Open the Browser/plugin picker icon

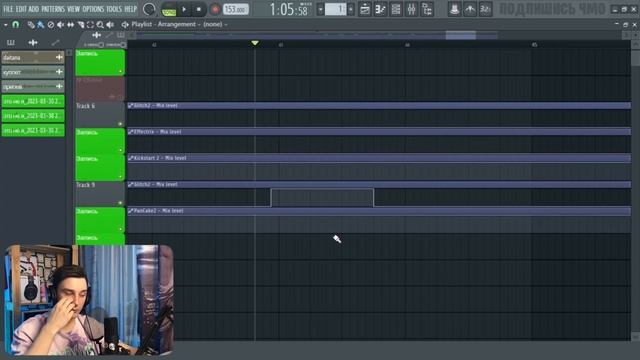(427, 9)
